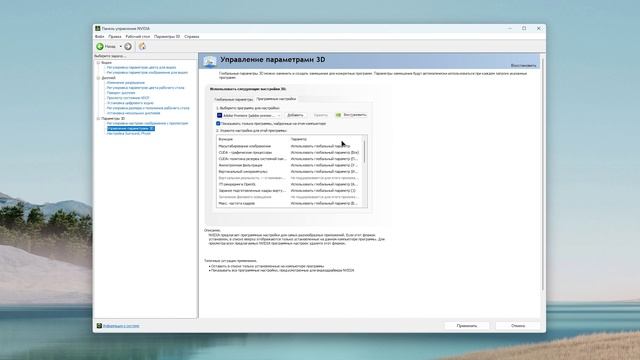Click the Отмена button
This screenshot has height=360, width=640.
(518, 326)
